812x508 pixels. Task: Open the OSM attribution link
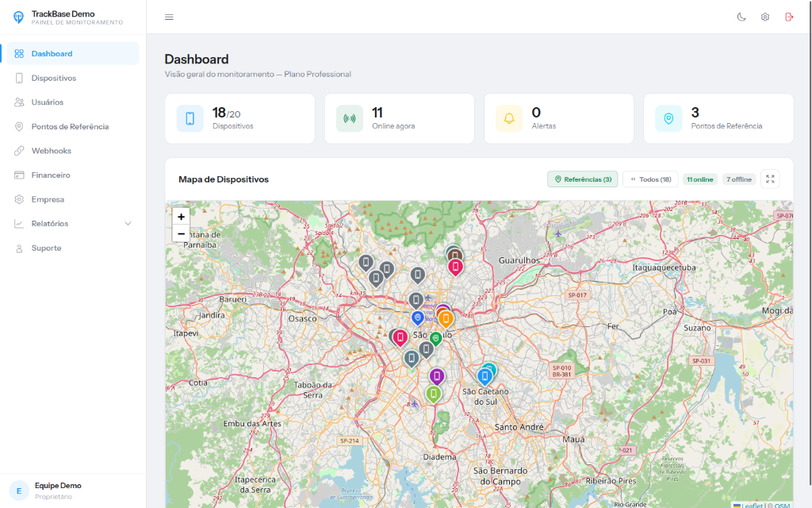click(x=782, y=506)
